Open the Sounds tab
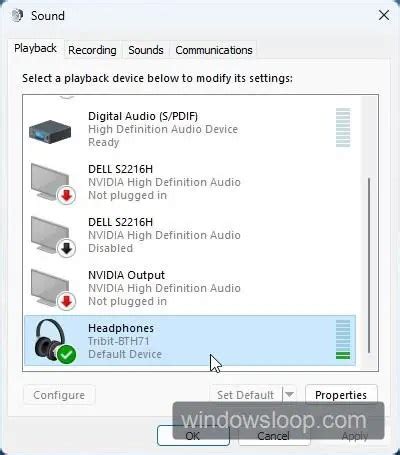Viewport: 400px width, 455px height. pyautogui.click(x=146, y=50)
